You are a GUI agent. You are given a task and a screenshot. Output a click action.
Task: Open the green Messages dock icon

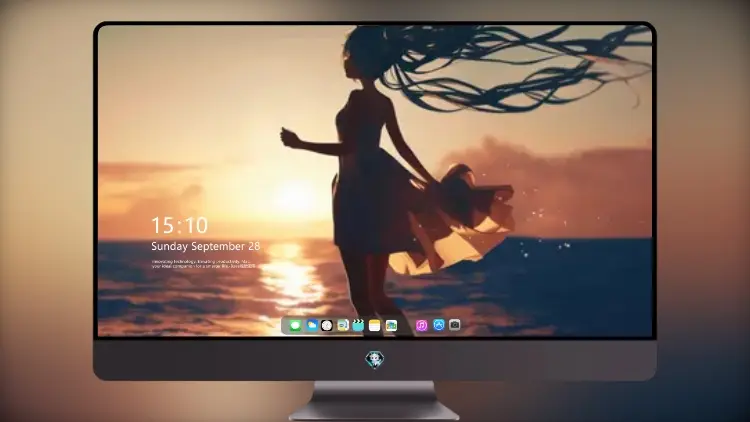coord(295,326)
